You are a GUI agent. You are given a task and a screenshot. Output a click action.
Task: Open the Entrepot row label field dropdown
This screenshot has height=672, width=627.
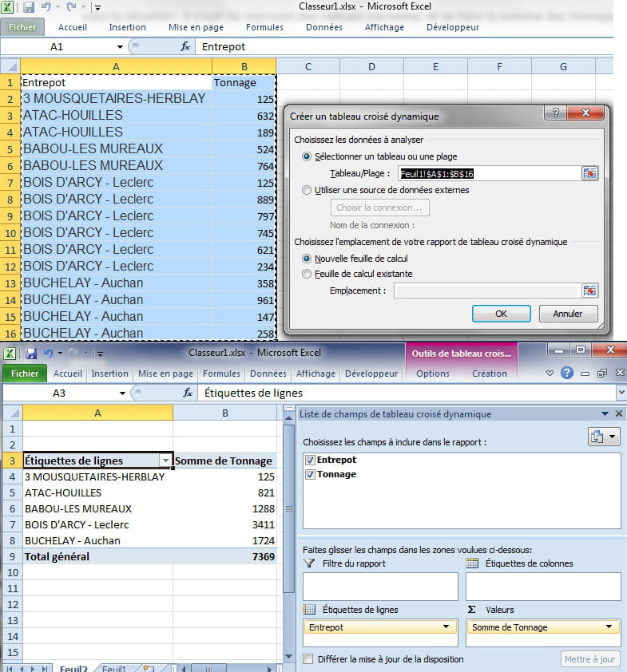(446, 627)
